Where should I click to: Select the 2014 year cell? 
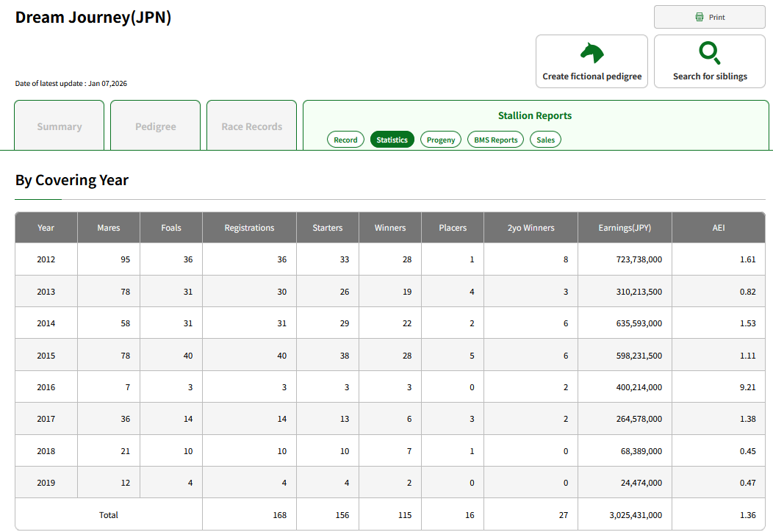point(46,323)
